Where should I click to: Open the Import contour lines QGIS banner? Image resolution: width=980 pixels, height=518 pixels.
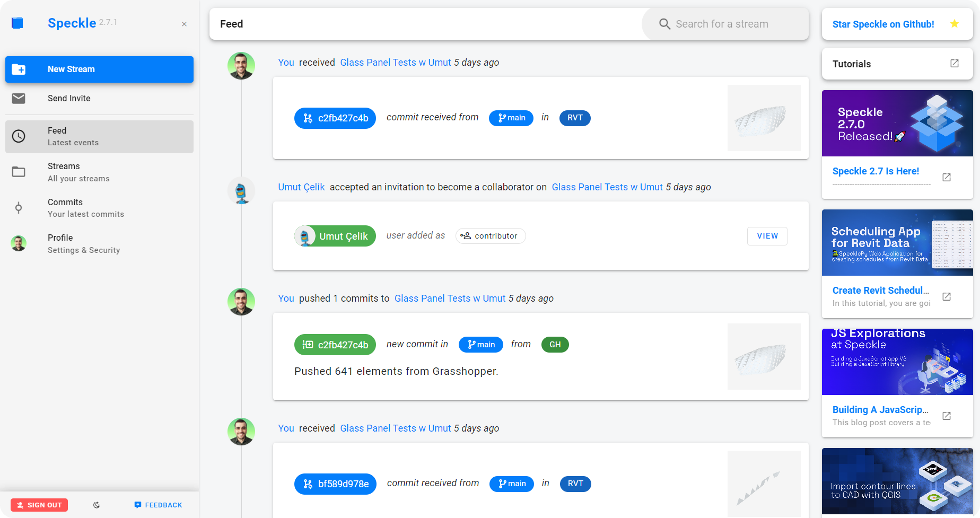pos(897,481)
